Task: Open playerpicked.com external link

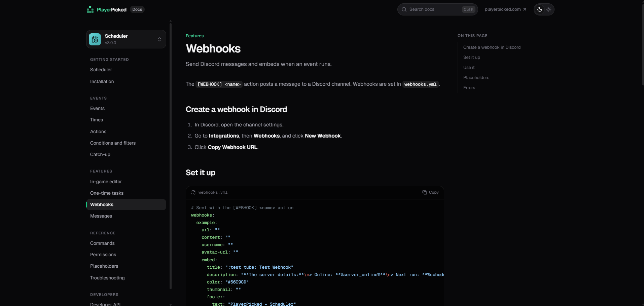Action: pos(505,9)
